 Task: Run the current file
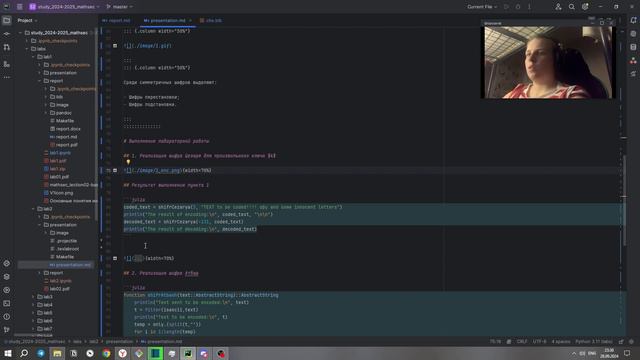point(506,7)
